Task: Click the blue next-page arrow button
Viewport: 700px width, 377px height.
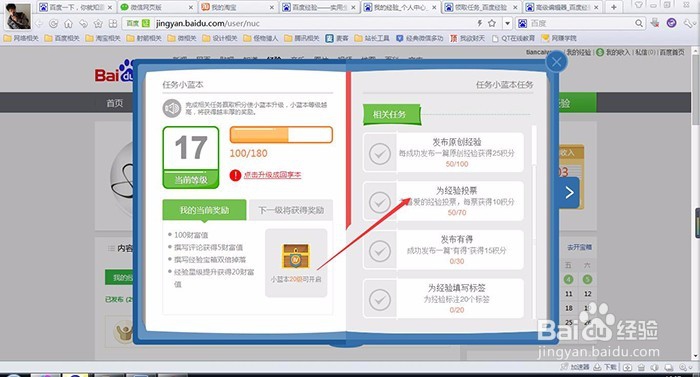Action: pos(569,193)
